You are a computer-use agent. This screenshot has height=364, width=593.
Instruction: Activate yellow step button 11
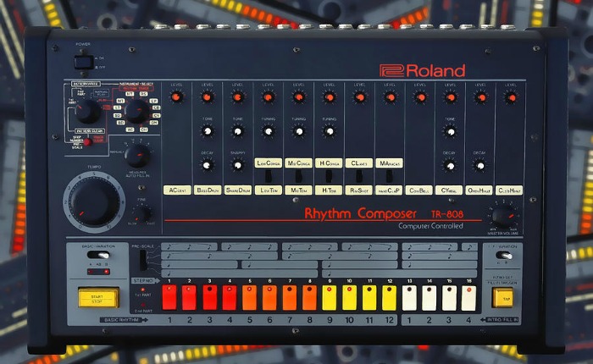[x=369, y=297]
